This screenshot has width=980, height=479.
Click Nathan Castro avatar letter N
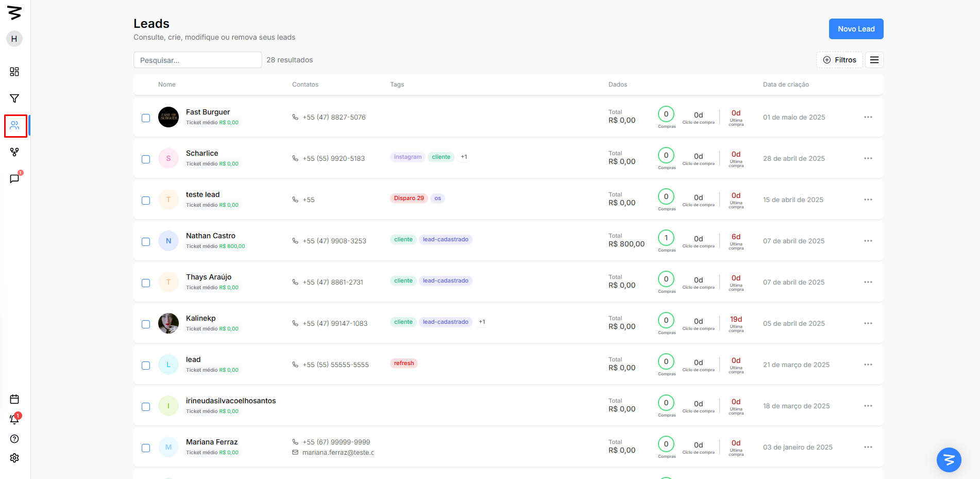click(168, 241)
